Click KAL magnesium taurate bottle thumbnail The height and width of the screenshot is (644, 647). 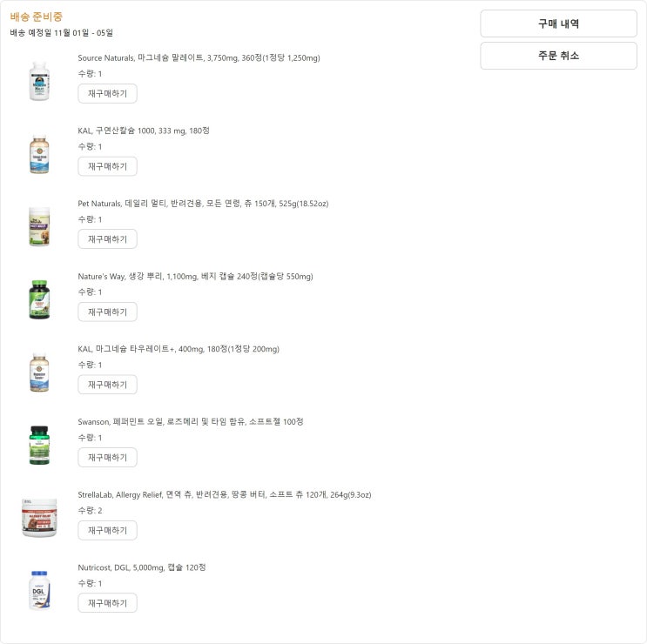click(39, 372)
